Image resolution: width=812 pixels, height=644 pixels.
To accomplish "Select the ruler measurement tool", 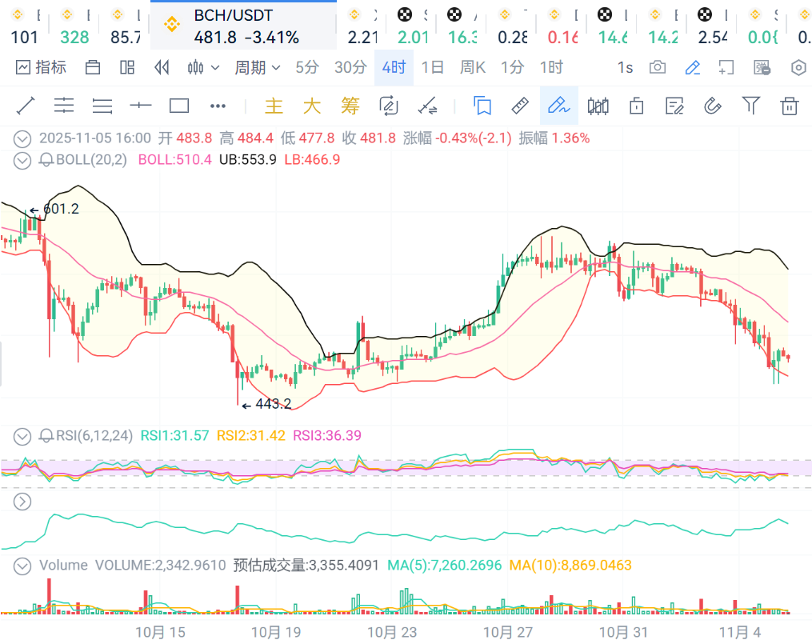I will 520,106.
